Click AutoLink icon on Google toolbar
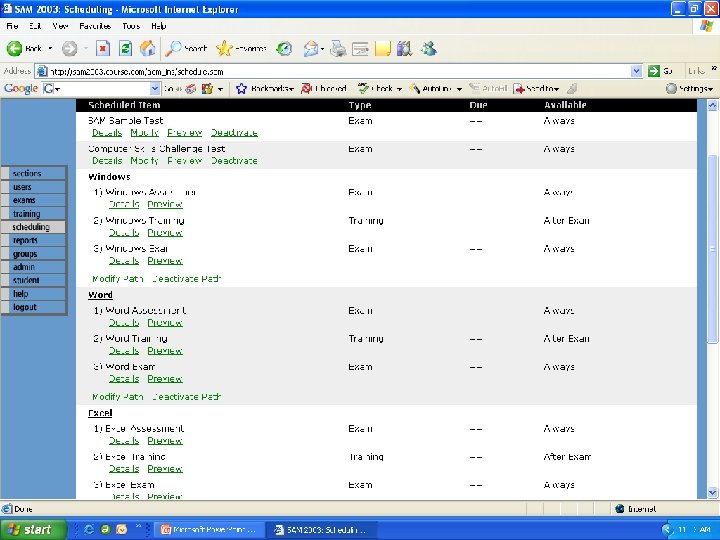The width and height of the screenshot is (720, 540). click(x=415, y=89)
